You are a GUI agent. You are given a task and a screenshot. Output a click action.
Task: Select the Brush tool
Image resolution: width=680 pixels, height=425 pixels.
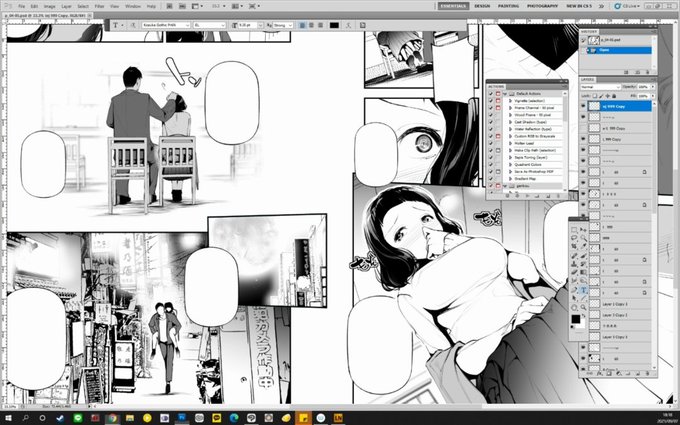(x=583, y=255)
